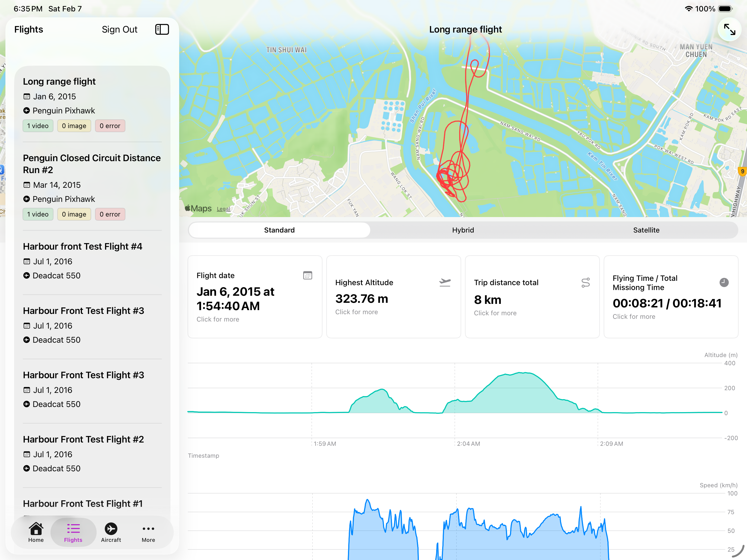Switch map style to Satellite

click(x=646, y=230)
